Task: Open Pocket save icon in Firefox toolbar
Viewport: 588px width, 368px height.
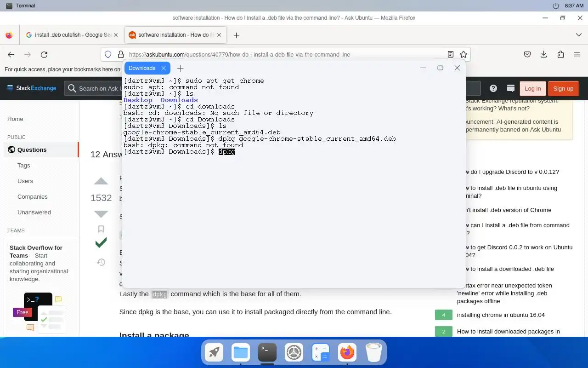Action: click(x=527, y=54)
